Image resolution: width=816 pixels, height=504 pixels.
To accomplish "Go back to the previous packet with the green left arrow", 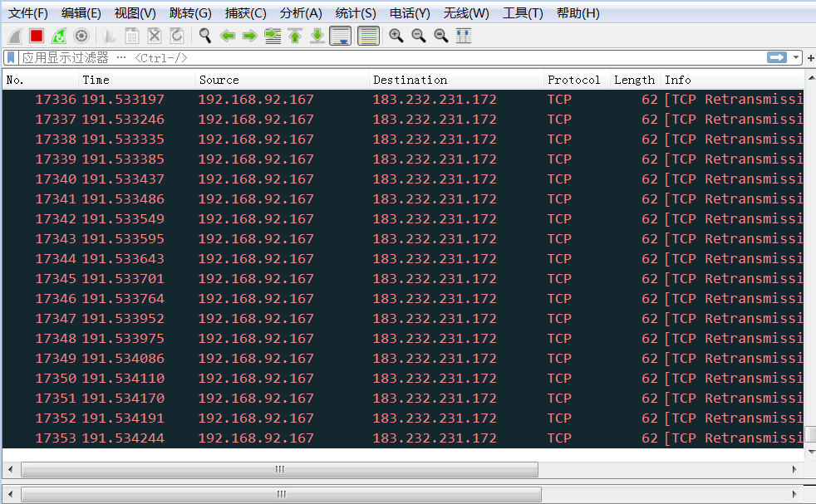I will pos(228,36).
